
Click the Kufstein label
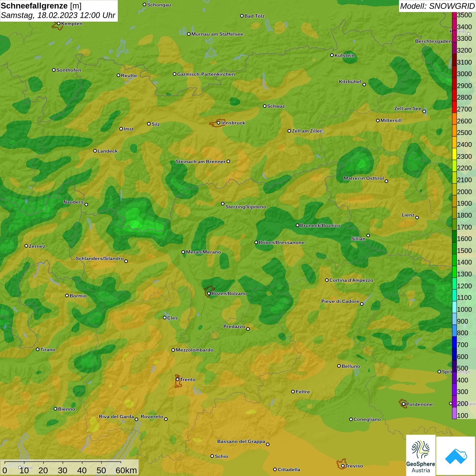(x=344, y=55)
